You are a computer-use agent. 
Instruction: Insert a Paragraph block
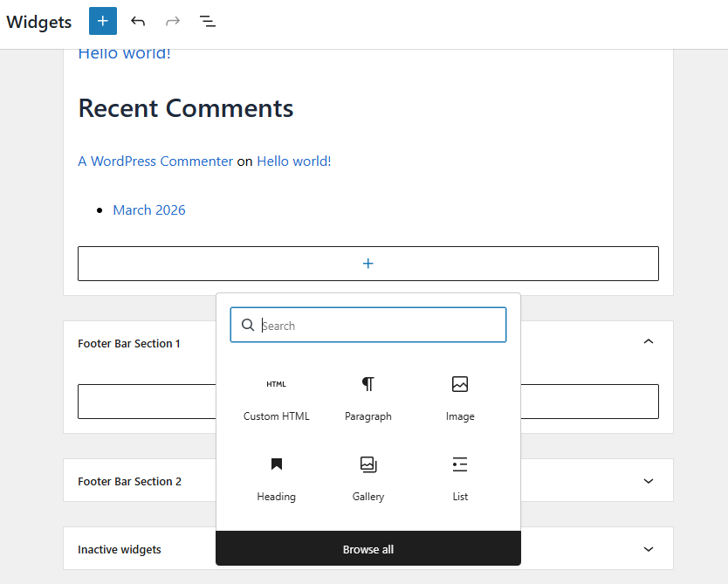pyautogui.click(x=367, y=399)
